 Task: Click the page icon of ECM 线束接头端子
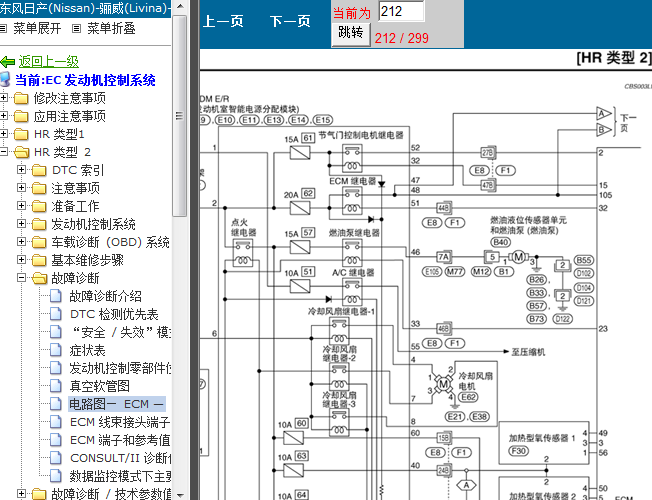pyautogui.click(x=56, y=422)
